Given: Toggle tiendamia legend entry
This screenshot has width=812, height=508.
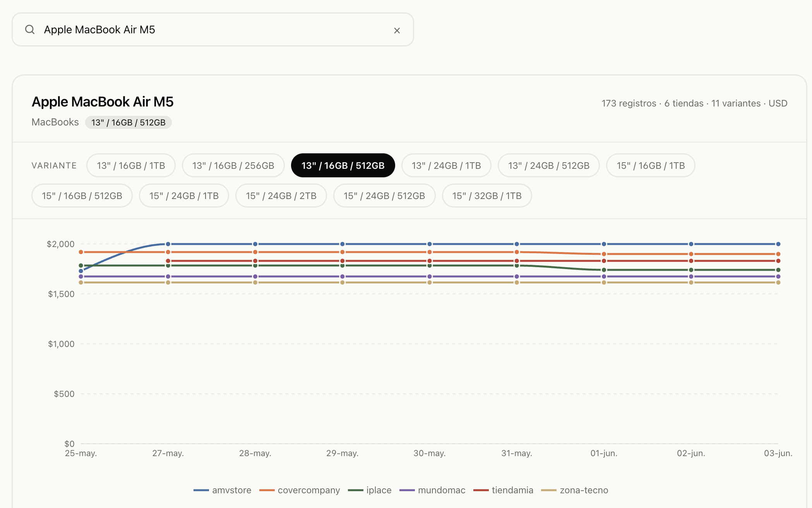Looking at the screenshot, I should [x=503, y=490].
